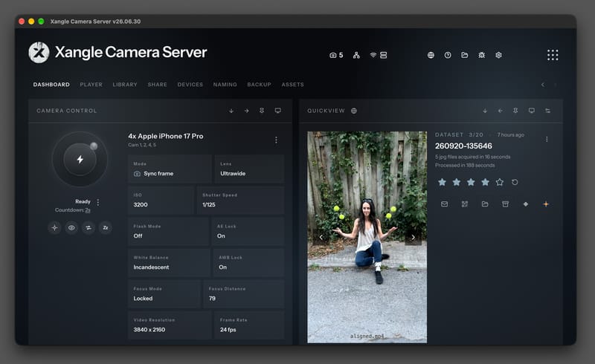Show QR code for the dataset
The image size is (595, 364).
[x=464, y=204]
